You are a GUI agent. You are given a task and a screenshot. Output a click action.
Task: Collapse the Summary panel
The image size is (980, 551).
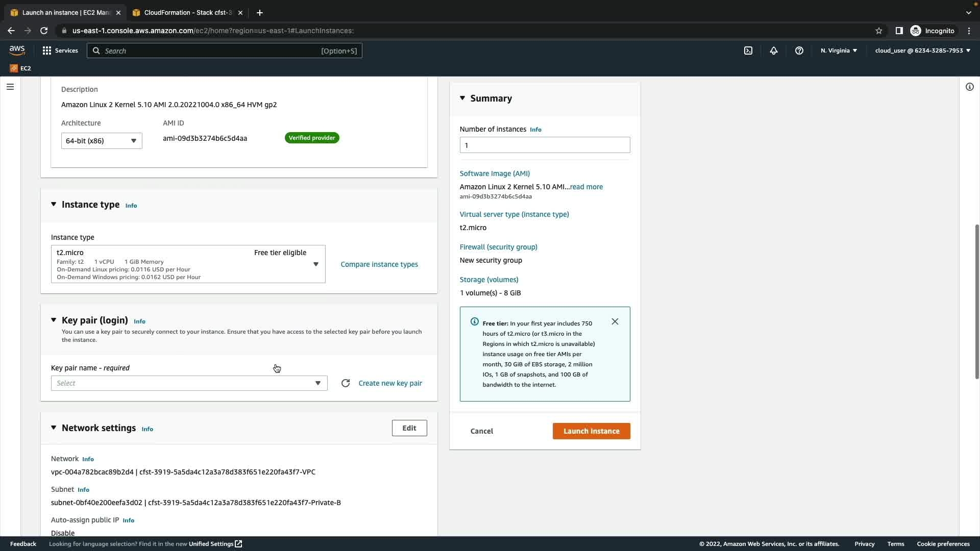[462, 98]
